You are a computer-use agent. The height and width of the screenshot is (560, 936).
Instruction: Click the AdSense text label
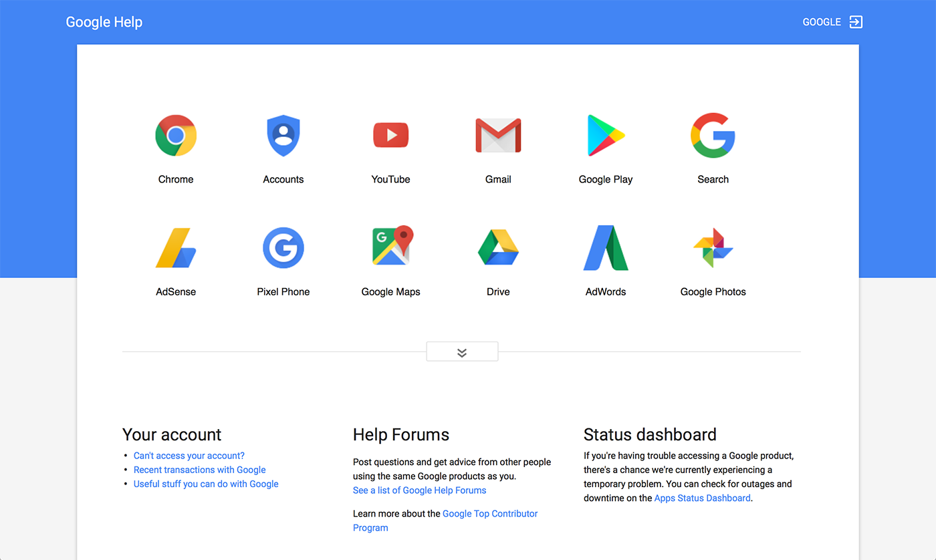[x=176, y=291]
